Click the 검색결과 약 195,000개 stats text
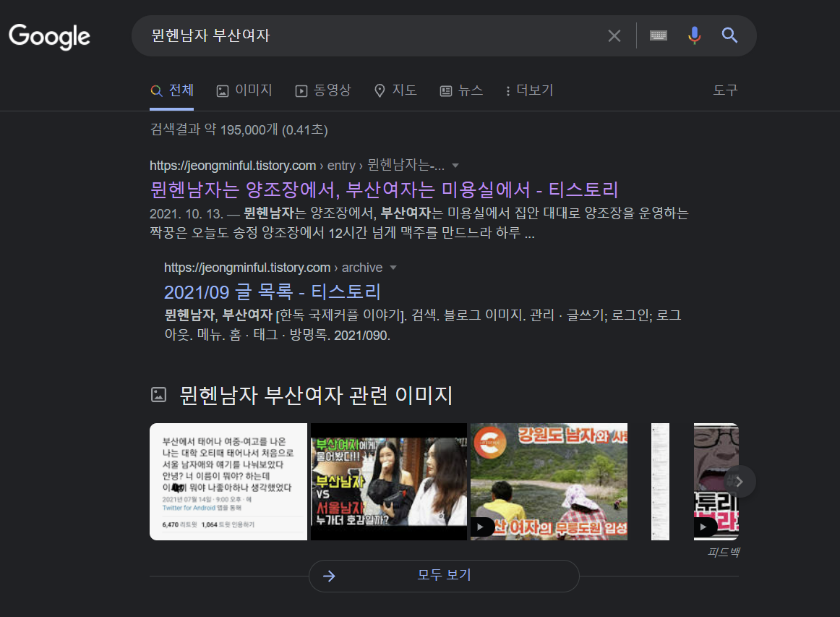This screenshot has height=617, width=840. point(239,129)
